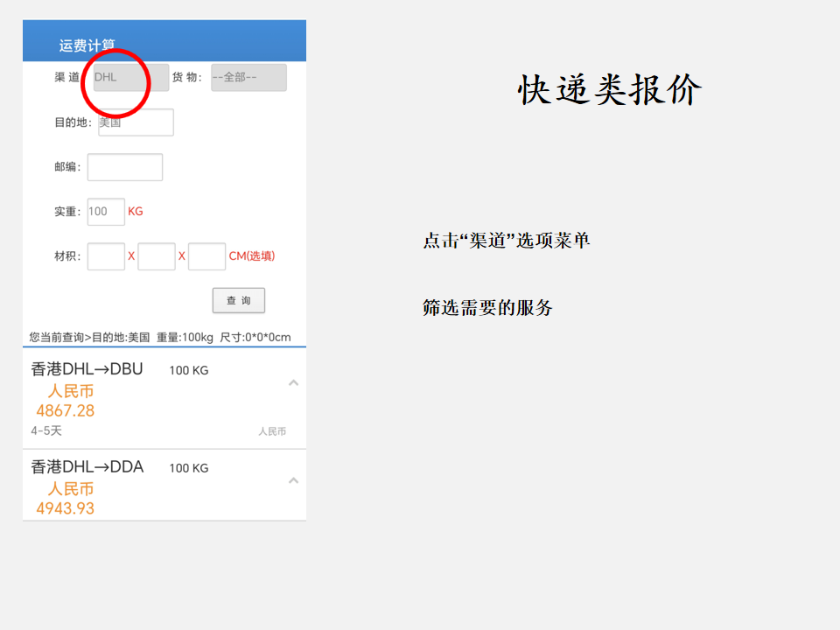This screenshot has height=630, width=840.
Task: Select the 香港DHL→DDA result title
Action: [x=87, y=467]
